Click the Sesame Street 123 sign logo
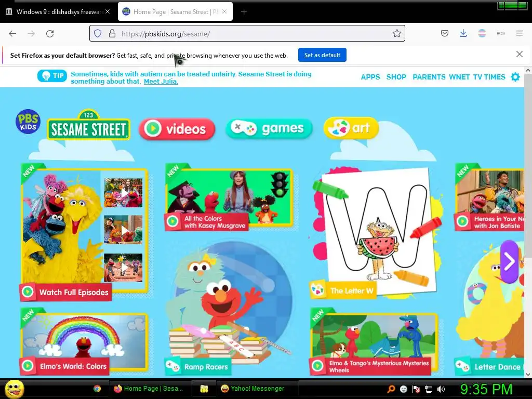Image resolution: width=532 pixels, height=399 pixels. (x=88, y=125)
